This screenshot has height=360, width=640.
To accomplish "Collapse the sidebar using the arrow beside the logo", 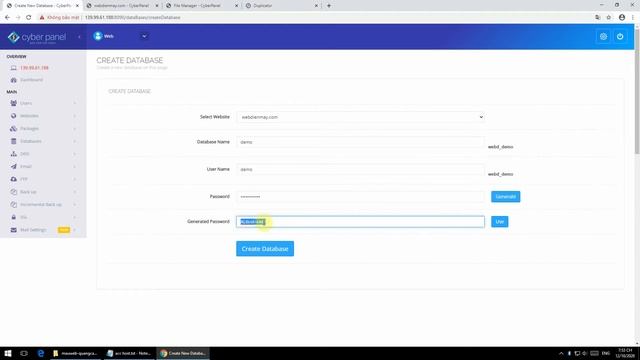I will pyautogui.click(x=79, y=37).
